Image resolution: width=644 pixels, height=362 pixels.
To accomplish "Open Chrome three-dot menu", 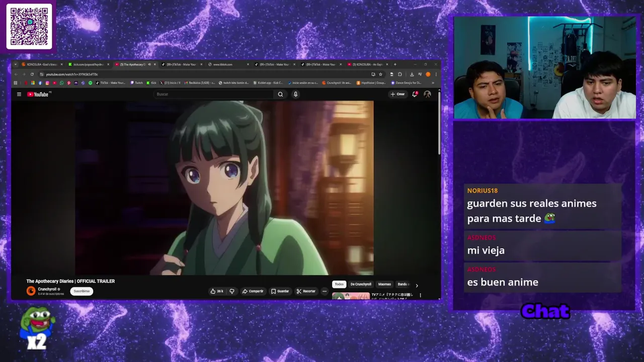I will pyautogui.click(x=436, y=74).
